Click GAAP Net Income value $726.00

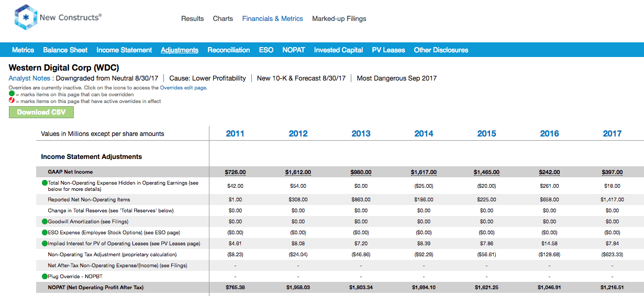click(235, 172)
